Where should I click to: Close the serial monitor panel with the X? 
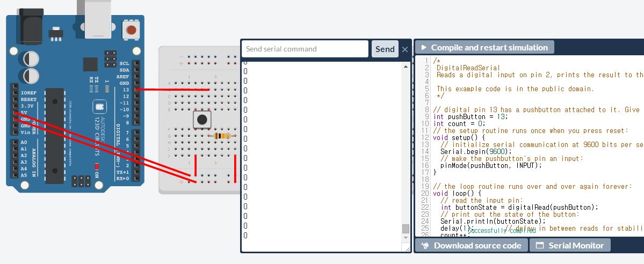[405, 49]
